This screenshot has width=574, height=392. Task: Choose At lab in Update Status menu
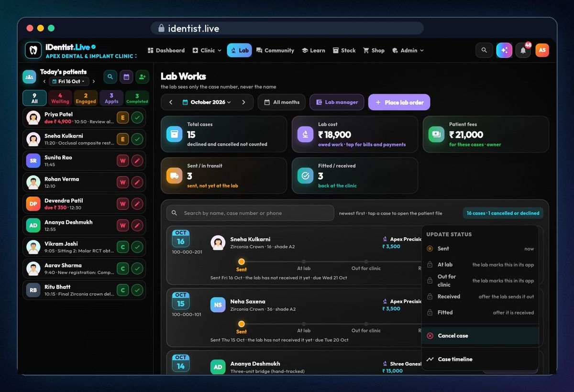coord(480,264)
